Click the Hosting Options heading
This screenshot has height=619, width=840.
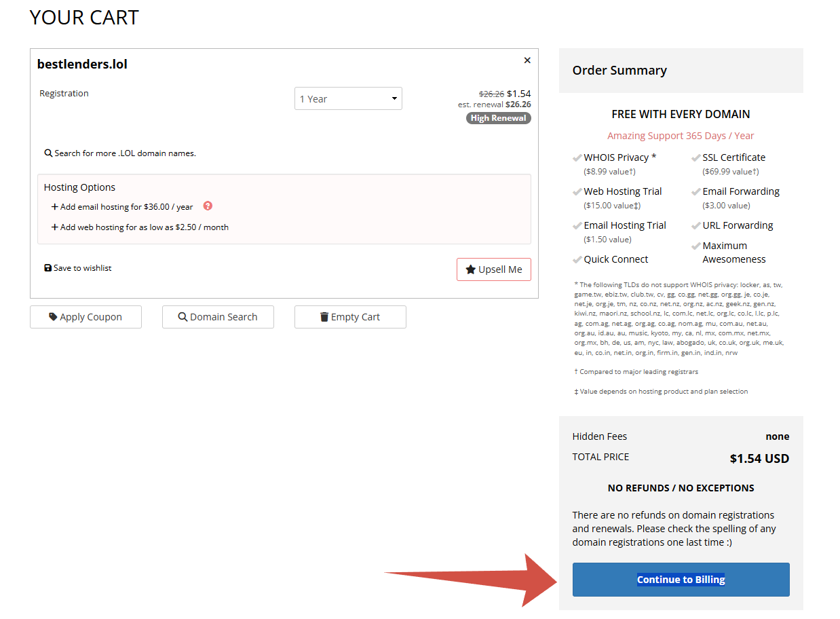(79, 187)
